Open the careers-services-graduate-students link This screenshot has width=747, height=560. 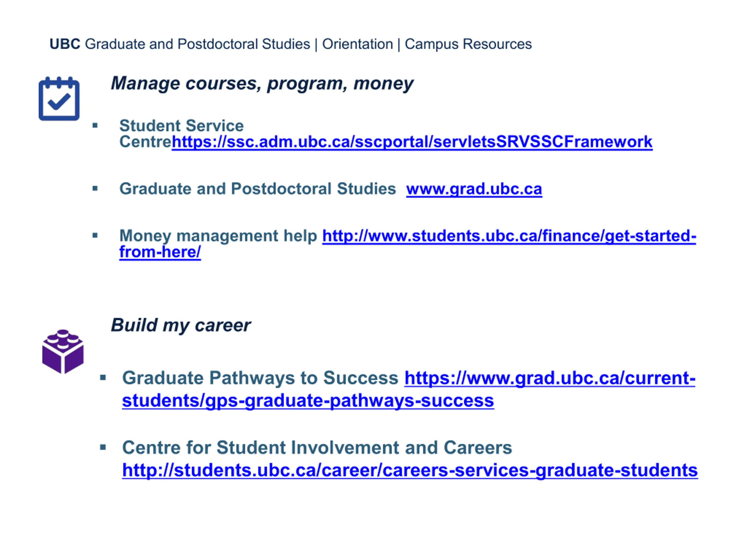coord(410,470)
